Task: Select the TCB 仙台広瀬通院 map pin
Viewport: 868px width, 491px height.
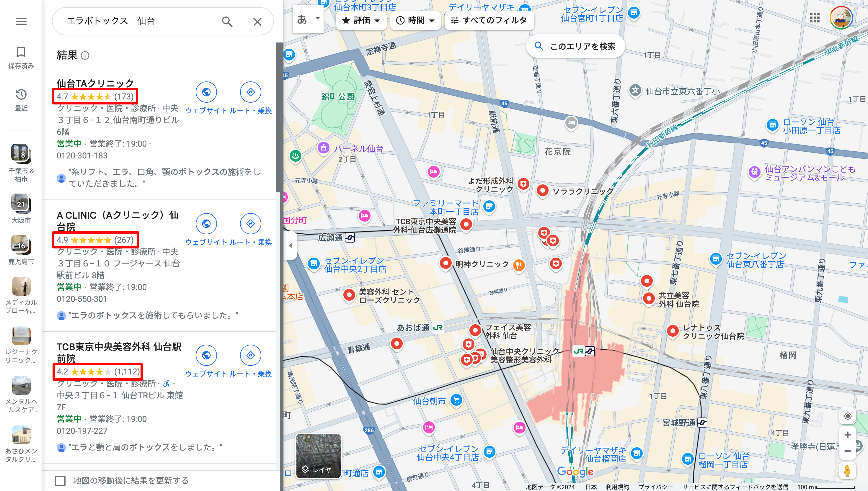Action: point(466,225)
